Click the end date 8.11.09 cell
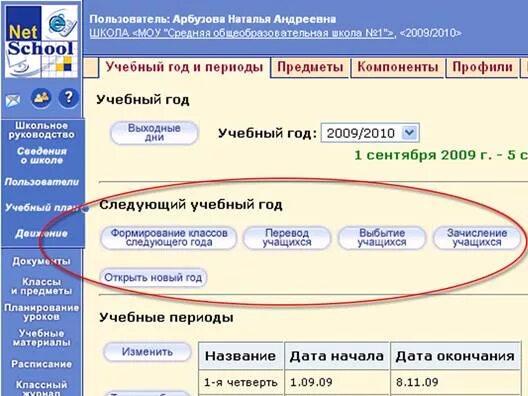This screenshot has width=528, height=396. click(x=455, y=382)
